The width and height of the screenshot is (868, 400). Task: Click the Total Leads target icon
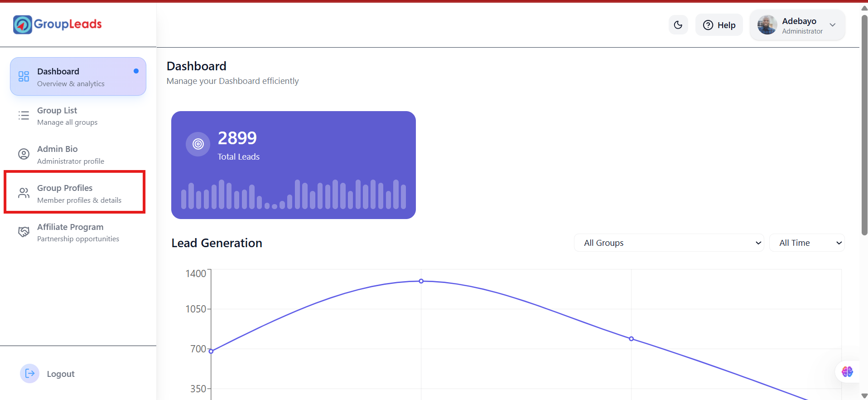click(198, 144)
